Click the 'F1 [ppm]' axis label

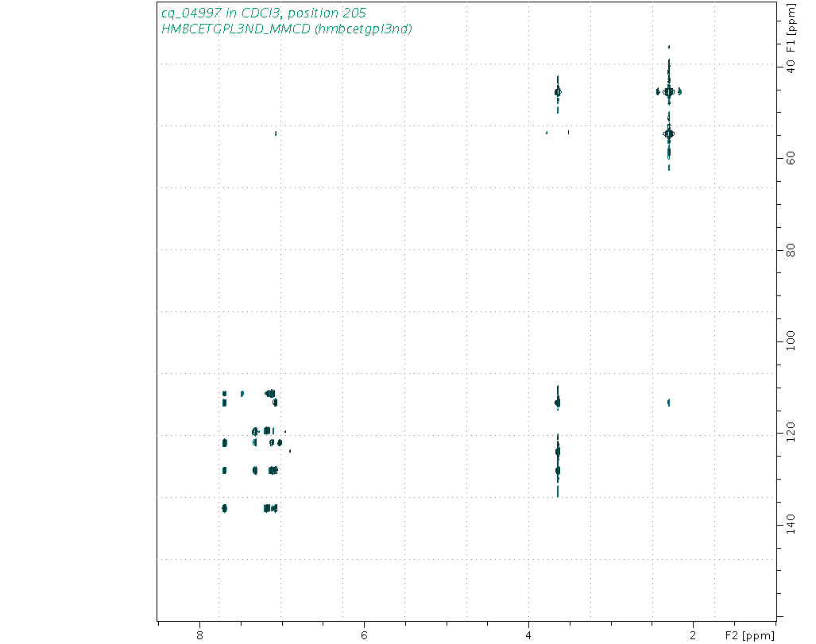[x=791, y=28]
